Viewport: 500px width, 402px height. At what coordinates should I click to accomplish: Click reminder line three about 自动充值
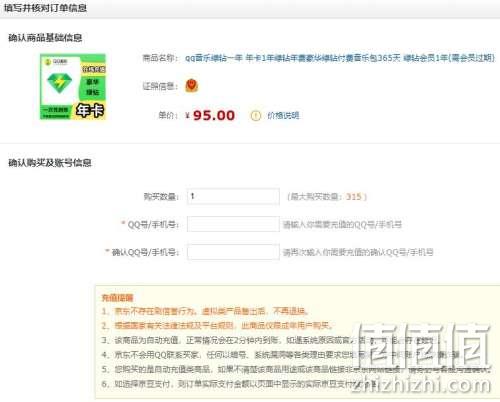click(272, 340)
